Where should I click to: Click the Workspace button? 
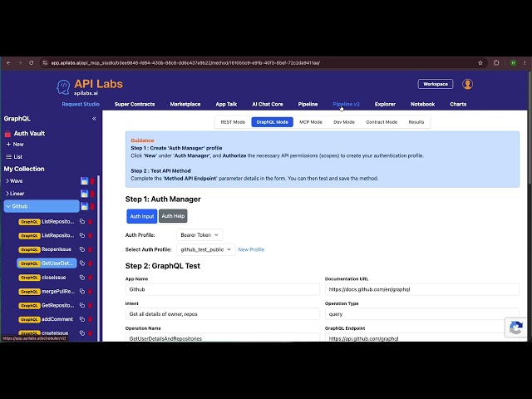pyautogui.click(x=436, y=84)
